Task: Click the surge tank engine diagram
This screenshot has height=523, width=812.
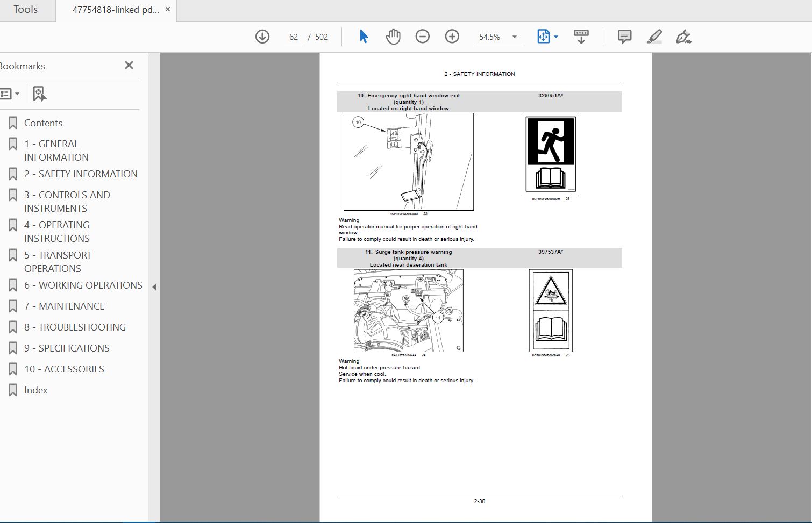Action: pos(409,310)
